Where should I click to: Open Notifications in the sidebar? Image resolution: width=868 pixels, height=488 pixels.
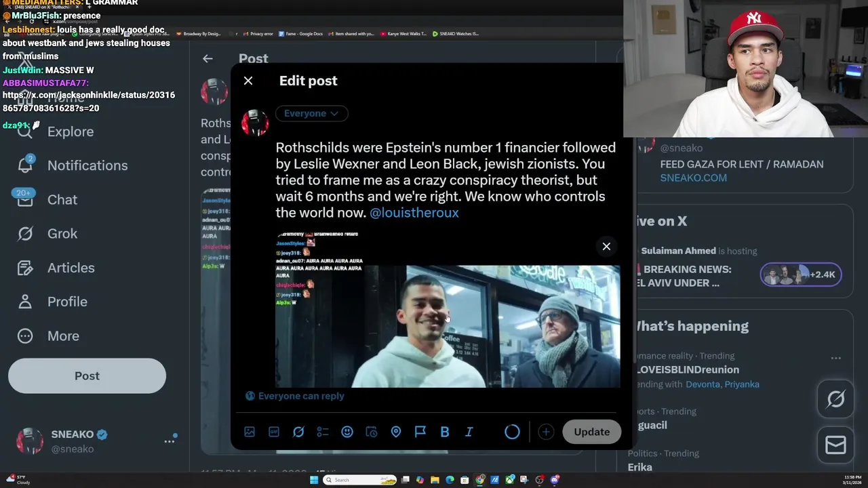click(x=73, y=165)
